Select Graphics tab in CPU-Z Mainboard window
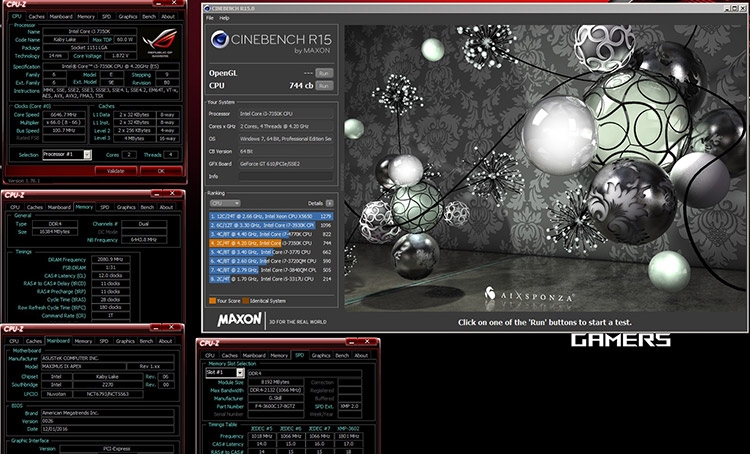 pos(125,341)
